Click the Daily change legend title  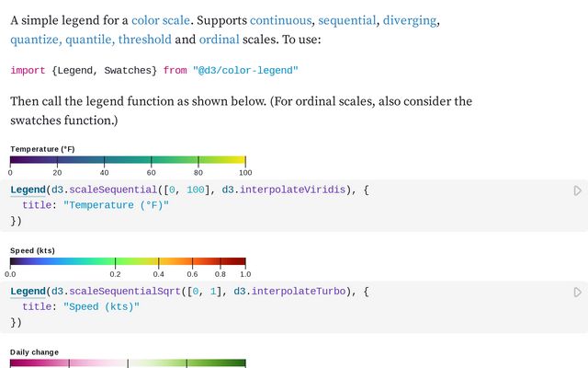34,351
